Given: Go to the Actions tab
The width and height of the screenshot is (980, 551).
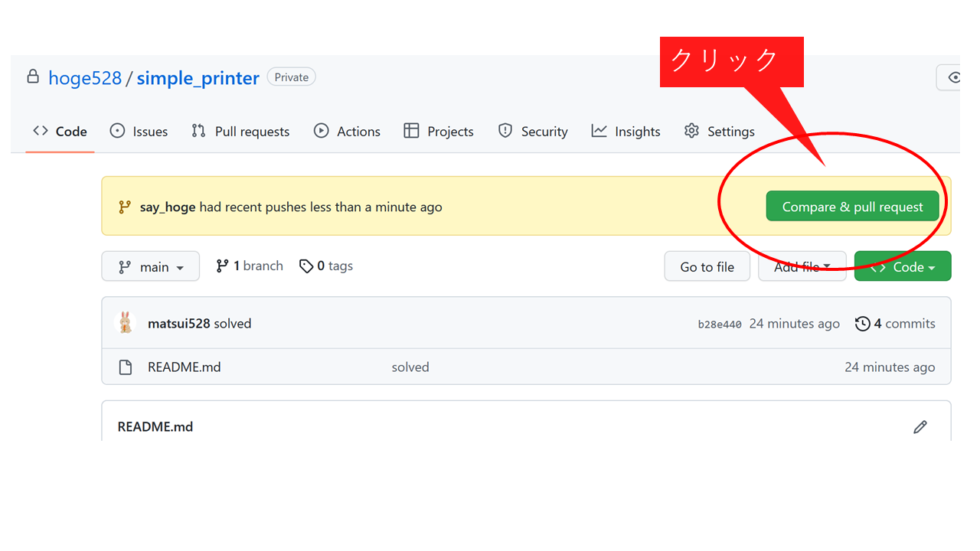Looking at the screenshot, I should pos(347,132).
